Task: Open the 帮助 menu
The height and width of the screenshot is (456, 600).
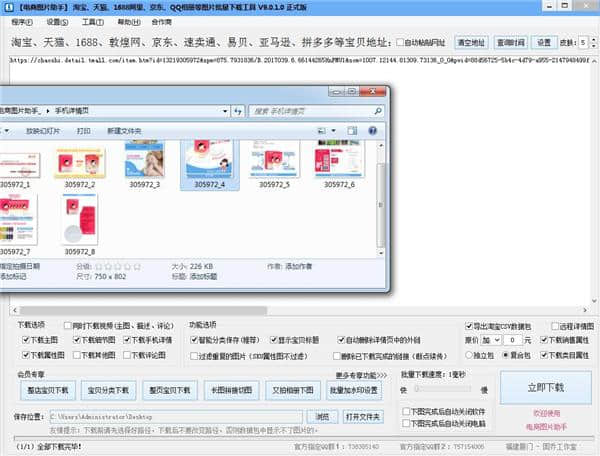Action: coord(129,22)
